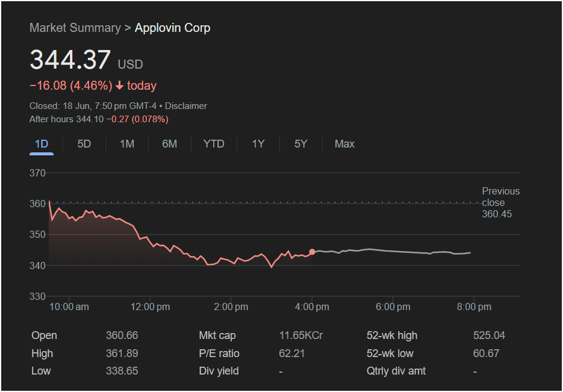This screenshot has width=563, height=392.
Task: Select the YTD tab
Action: (x=214, y=144)
